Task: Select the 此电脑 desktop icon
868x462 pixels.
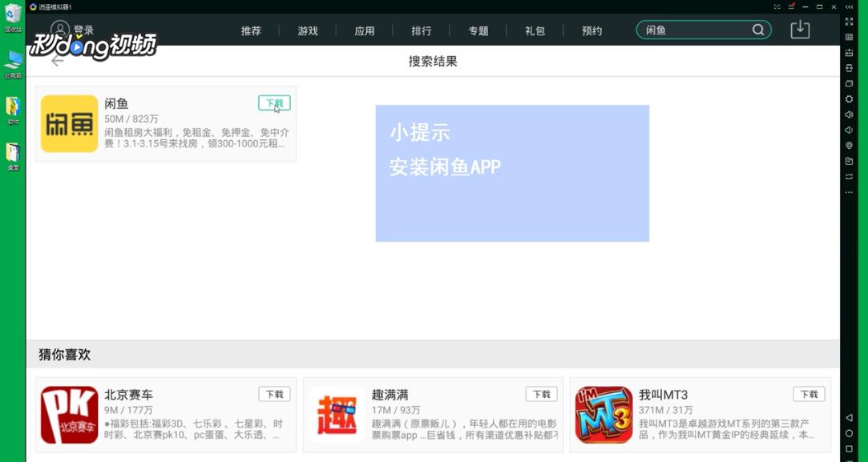Action: [x=13, y=64]
